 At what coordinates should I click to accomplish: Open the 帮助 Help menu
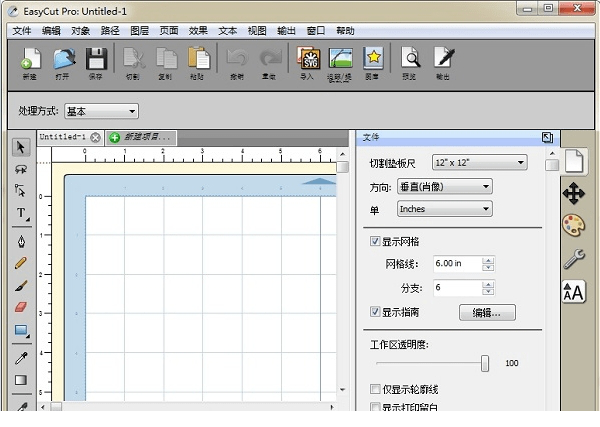click(346, 31)
